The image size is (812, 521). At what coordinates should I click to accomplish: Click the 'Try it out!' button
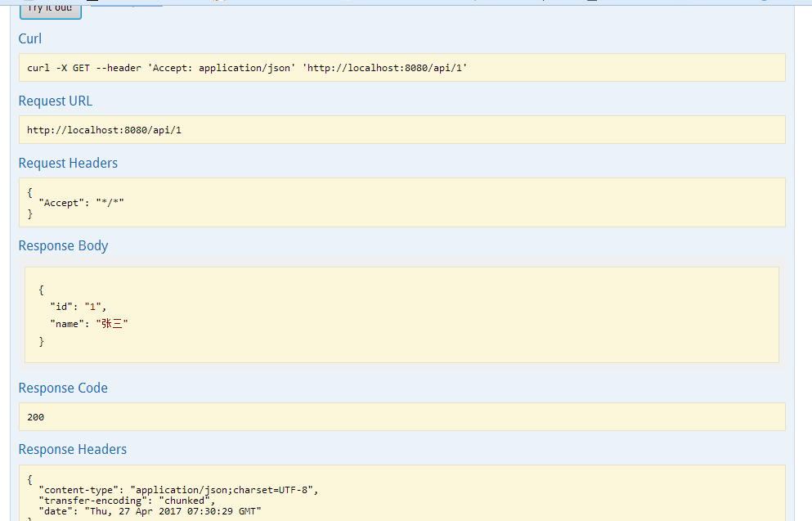[50, 11]
